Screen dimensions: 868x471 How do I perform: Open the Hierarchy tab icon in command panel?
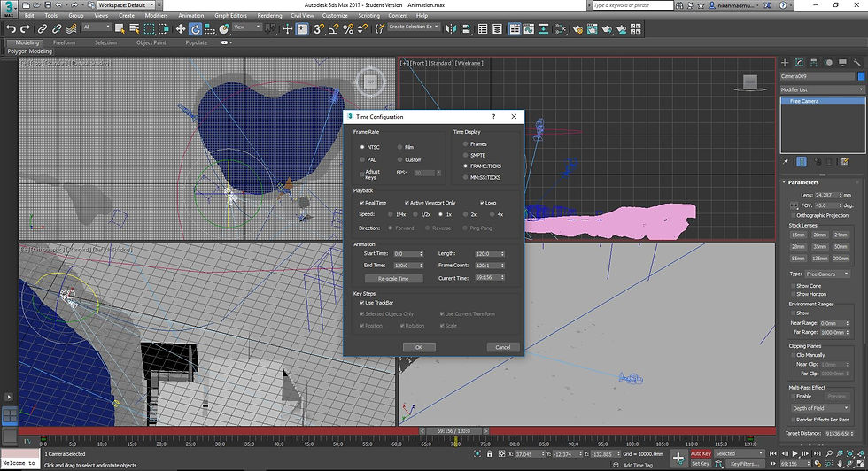[x=813, y=63]
